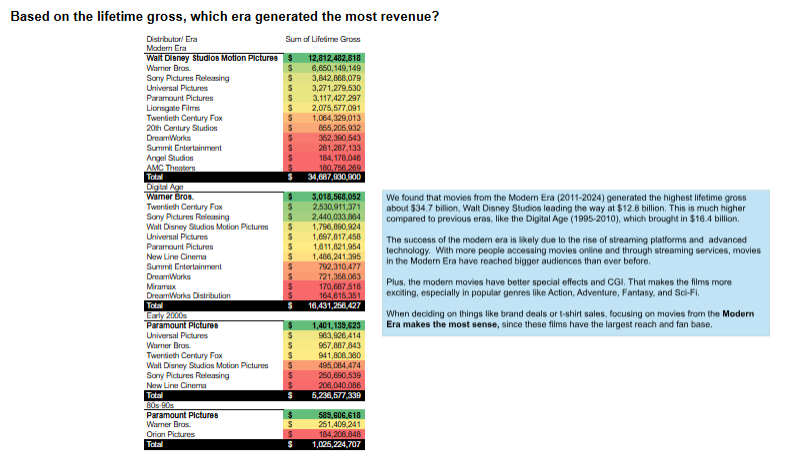Click the value 250,690,539
The image size is (789, 465).
coord(339,375)
